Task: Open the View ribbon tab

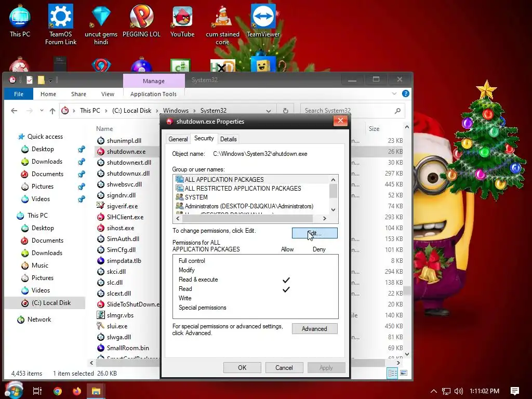Action: [x=108, y=94]
